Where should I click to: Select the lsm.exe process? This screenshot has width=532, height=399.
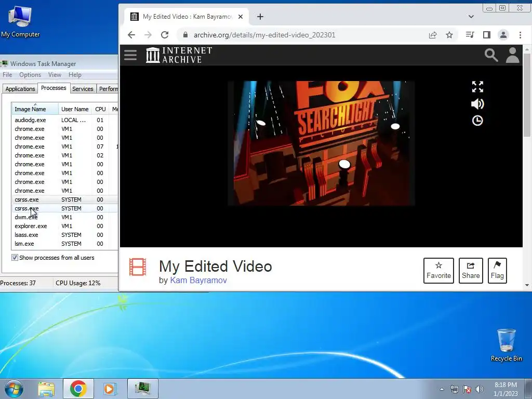pos(64,244)
